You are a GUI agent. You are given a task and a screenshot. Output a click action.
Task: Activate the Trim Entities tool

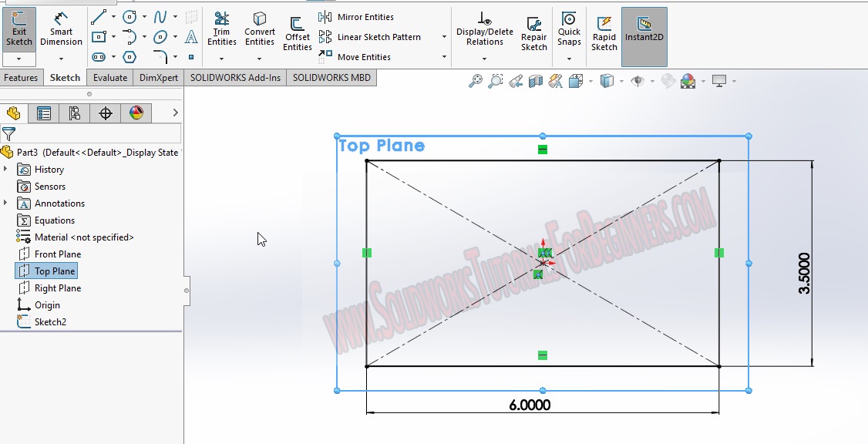point(222,28)
